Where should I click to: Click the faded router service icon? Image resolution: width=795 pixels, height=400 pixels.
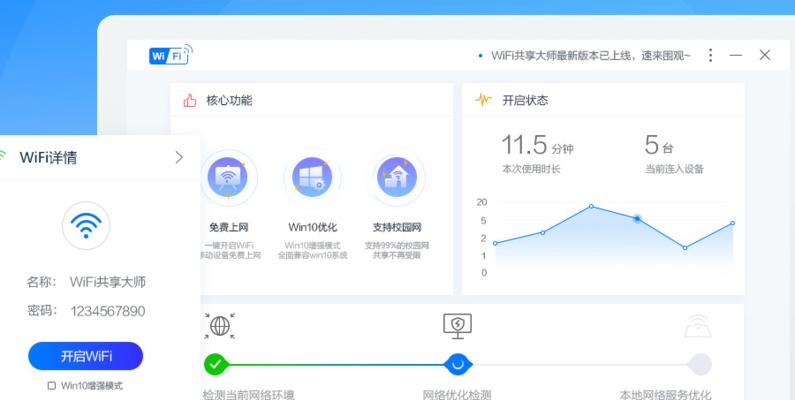(698, 326)
